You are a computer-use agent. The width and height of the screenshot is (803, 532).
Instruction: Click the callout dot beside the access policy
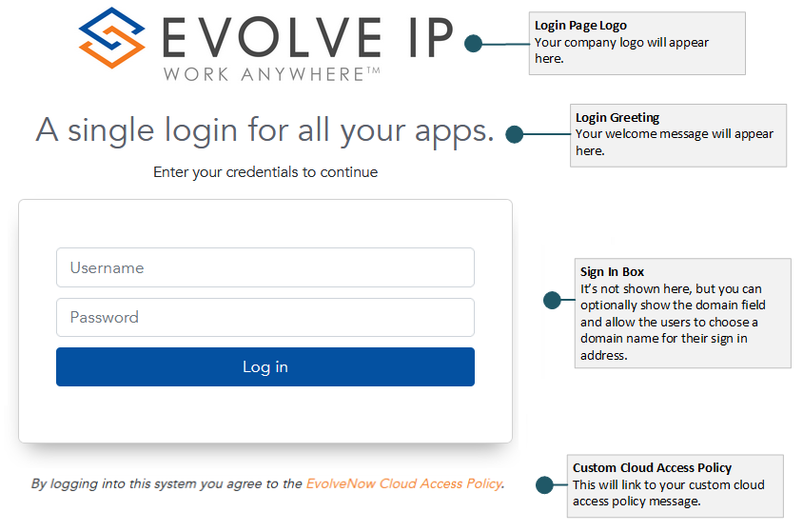[x=545, y=484]
